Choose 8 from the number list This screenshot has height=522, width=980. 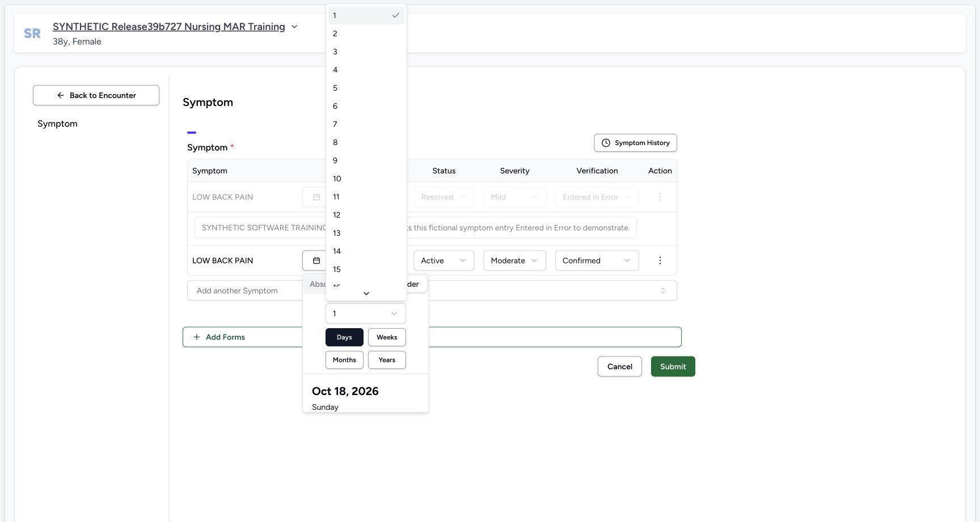[x=366, y=142]
